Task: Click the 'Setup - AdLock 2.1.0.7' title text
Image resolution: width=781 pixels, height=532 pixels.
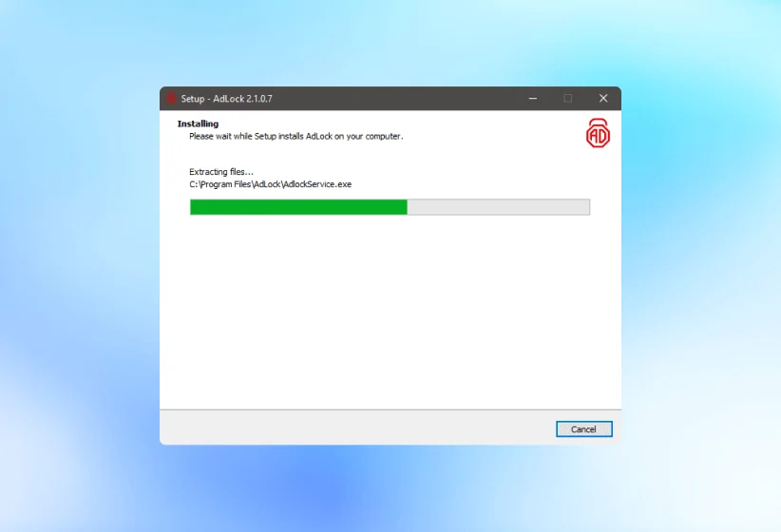Action: pyautogui.click(x=227, y=99)
